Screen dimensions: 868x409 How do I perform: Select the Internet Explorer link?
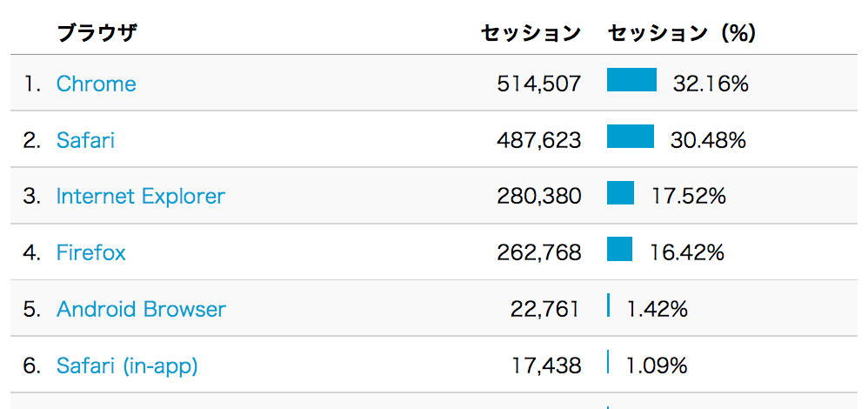click(x=141, y=196)
